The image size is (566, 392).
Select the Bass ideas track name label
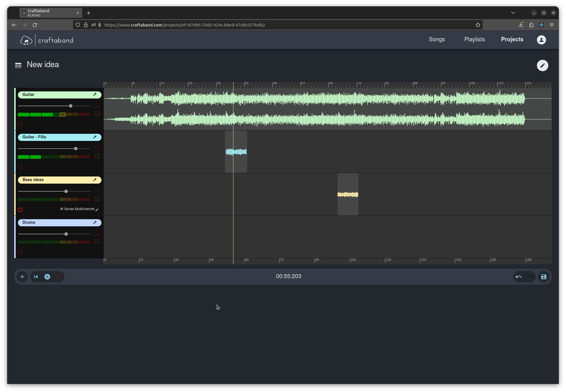[33, 180]
